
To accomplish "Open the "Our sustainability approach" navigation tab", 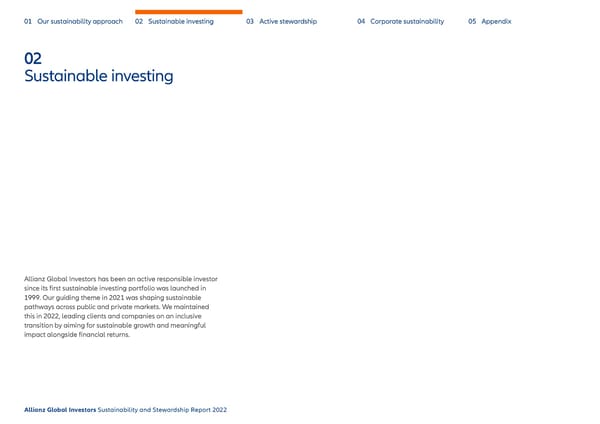I will click(x=80, y=21).
